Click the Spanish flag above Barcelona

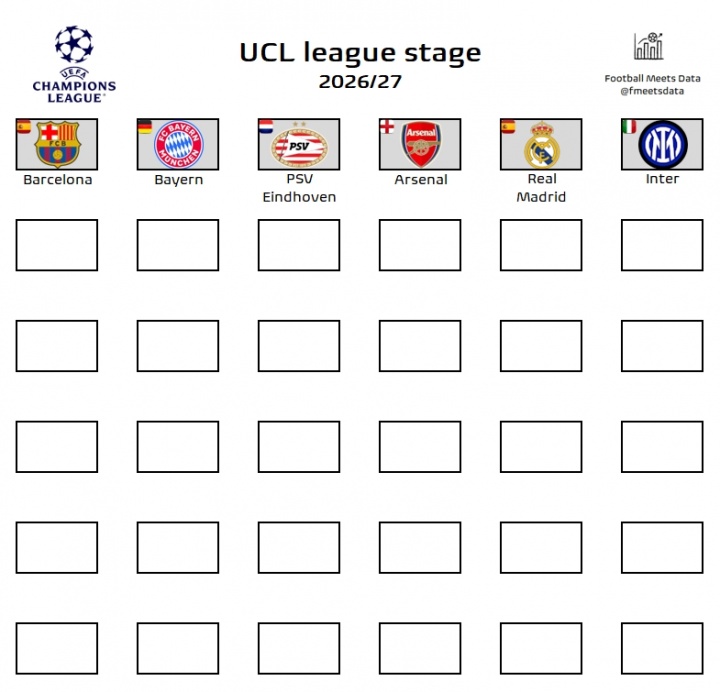click(23, 127)
